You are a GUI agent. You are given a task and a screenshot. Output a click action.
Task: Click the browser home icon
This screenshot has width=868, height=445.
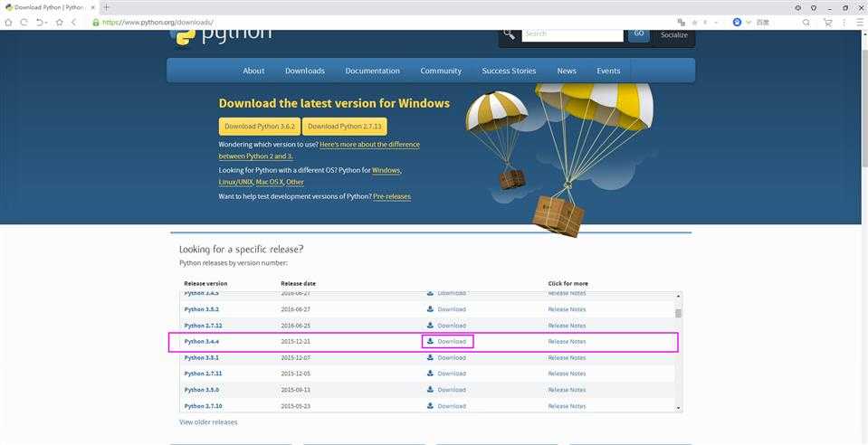tap(8, 22)
